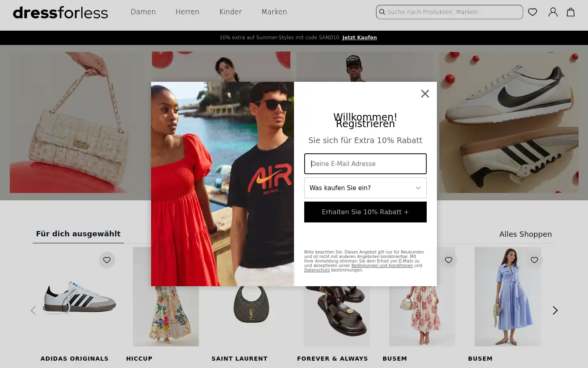The height and width of the screenshot is (368, 588).
Task: Open the 'Datenschutz' link
Action: click(317, 270)
